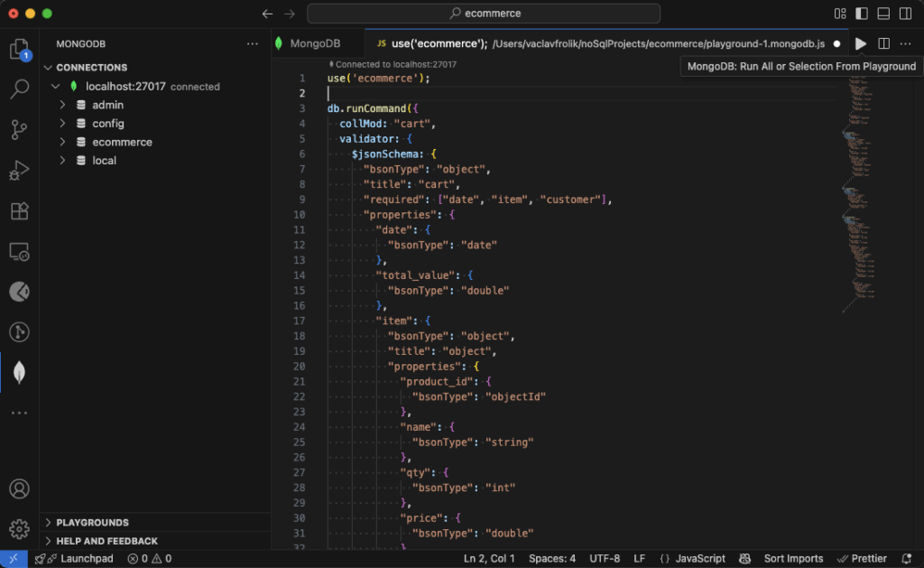Click the $jsonSchema key

click(x=387, y=154)
